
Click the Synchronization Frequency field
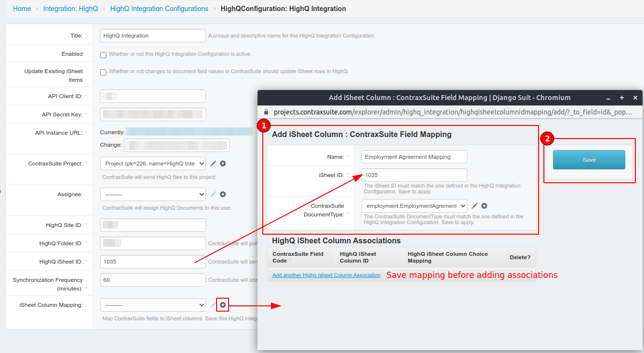[x=153, y=280]
